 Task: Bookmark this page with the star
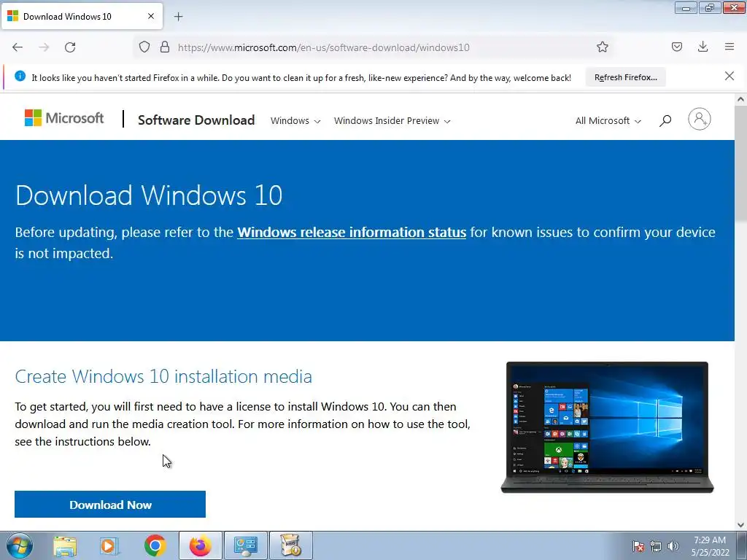[x=602, y=47]
